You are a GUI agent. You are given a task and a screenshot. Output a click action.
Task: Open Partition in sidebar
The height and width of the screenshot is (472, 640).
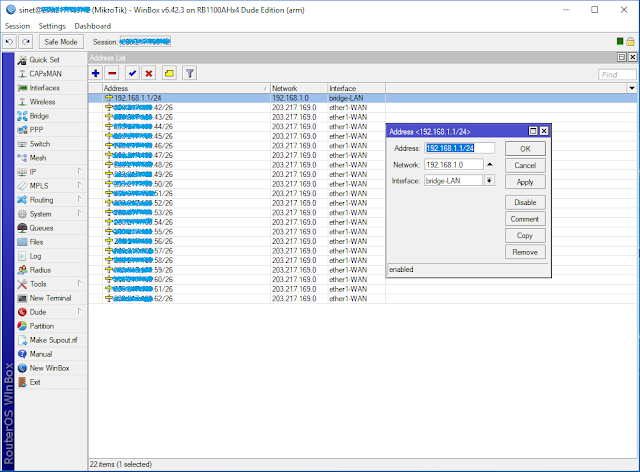click(51, 326)
